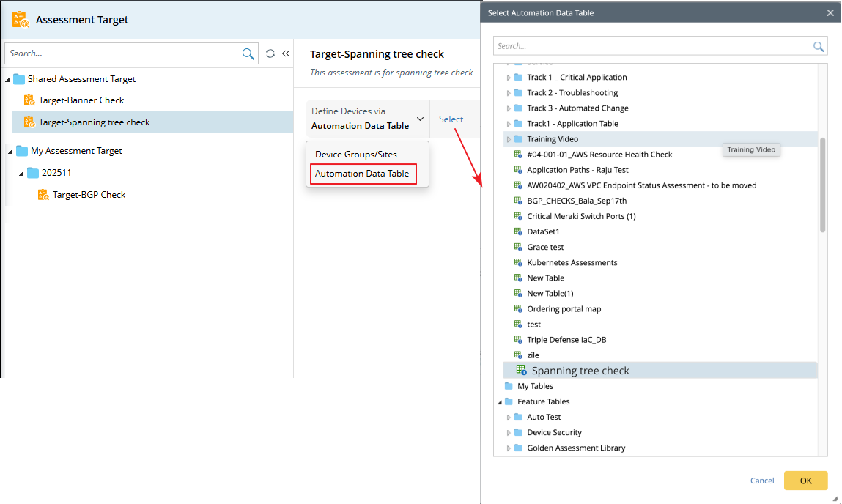Select the Triple Defense IaC_DB table

tap(566, 340)
